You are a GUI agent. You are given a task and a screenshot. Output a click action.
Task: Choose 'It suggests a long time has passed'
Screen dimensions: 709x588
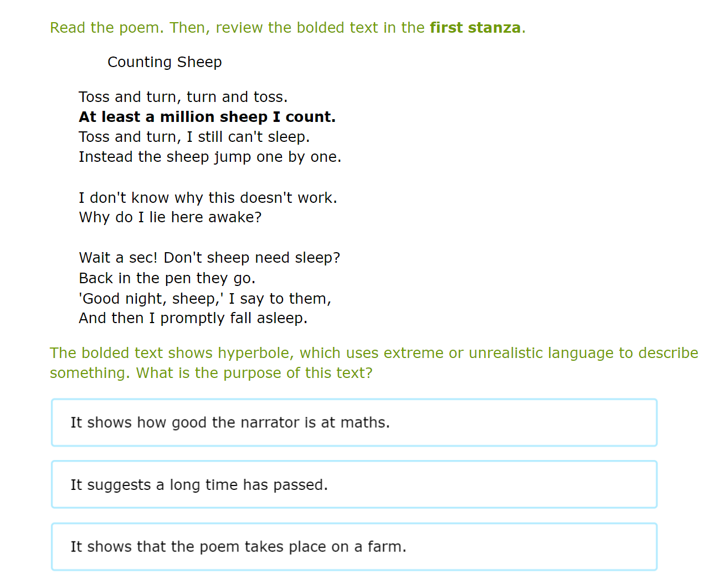[354, 484]
